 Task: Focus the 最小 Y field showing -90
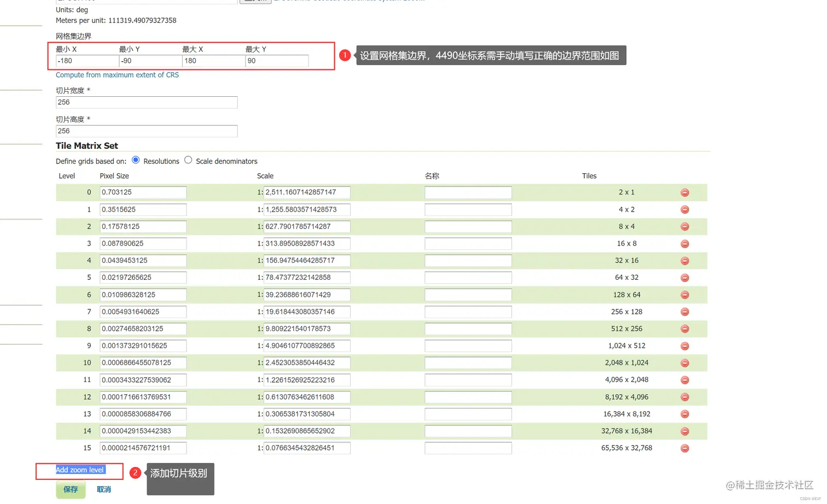point(150,61)
